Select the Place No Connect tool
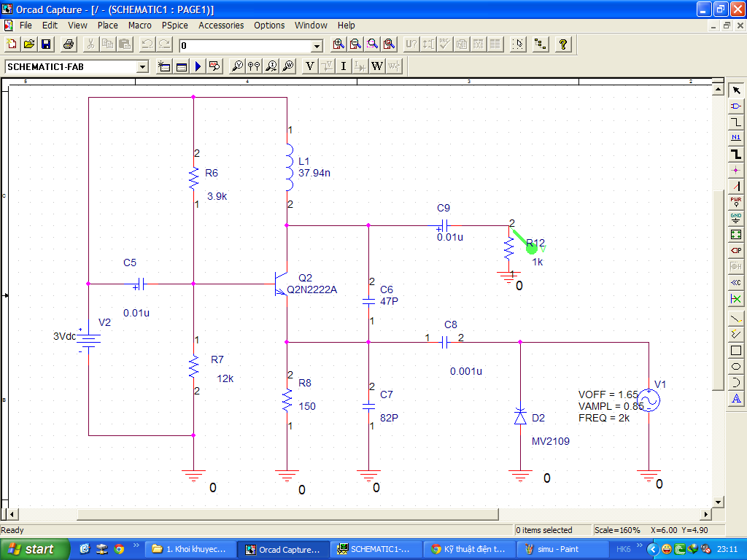 coord(736,298)
